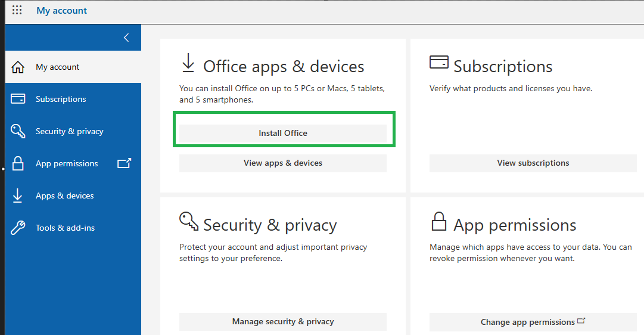Open Subscriptions from the sidebar
644x335 pixels.
[73, 99]
